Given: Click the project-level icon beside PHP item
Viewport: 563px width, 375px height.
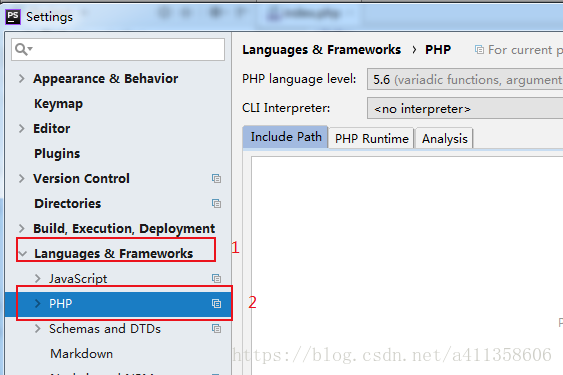Looking at the screenshot, I should tap(216, 304).
